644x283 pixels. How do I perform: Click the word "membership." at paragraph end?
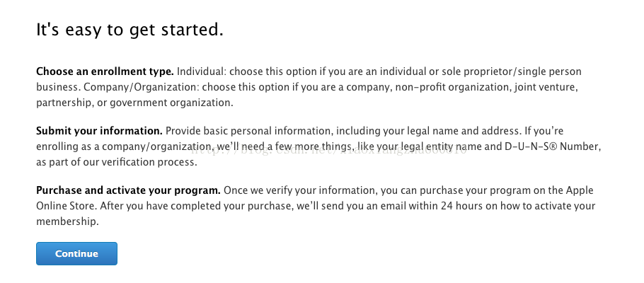pyautogui.click(x=67, y=221)
